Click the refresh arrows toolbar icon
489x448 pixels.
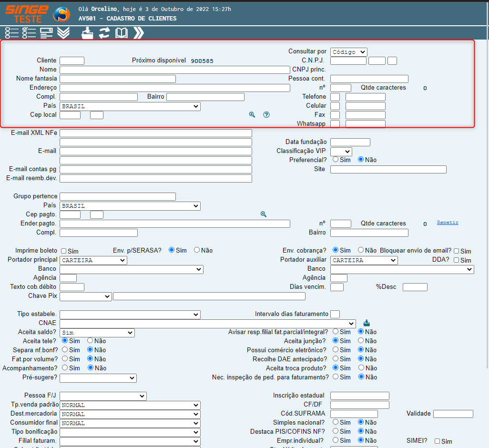coord(104,33)
